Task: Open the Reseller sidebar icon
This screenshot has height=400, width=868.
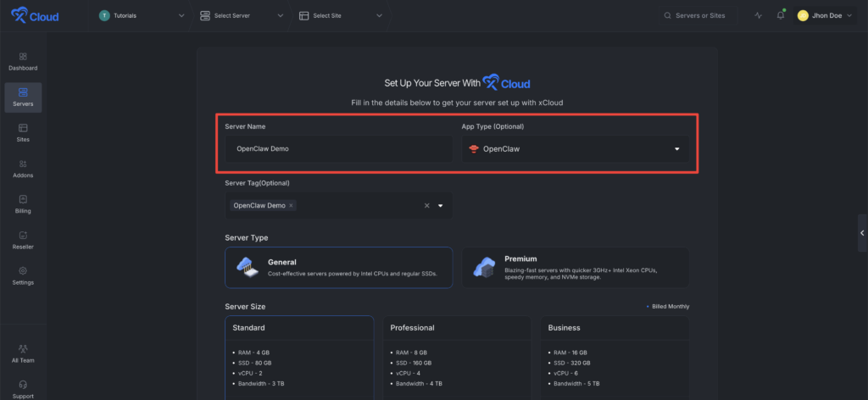Action: coord(23,240)
